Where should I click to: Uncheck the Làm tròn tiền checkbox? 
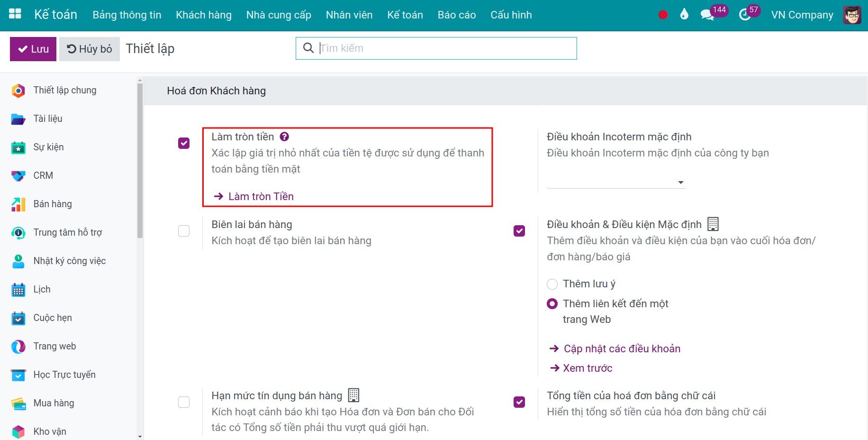pyautogui.click(x=184, y=143)
